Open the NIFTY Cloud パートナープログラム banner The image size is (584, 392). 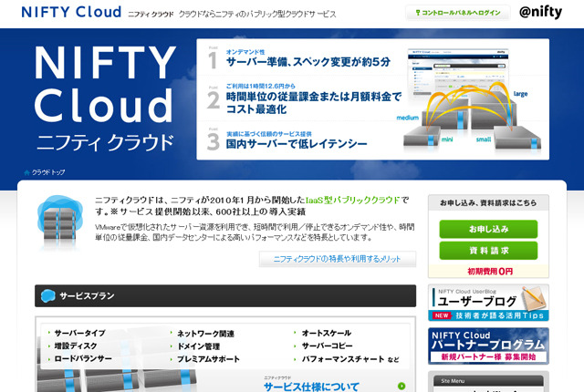pyautogui.click(x=488, y=346)
